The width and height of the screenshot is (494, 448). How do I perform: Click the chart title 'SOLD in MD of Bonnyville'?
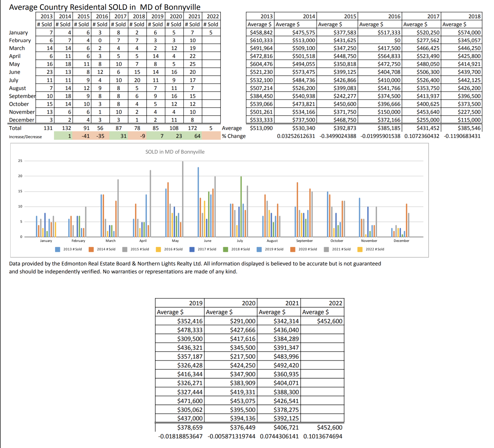(175, 152)
